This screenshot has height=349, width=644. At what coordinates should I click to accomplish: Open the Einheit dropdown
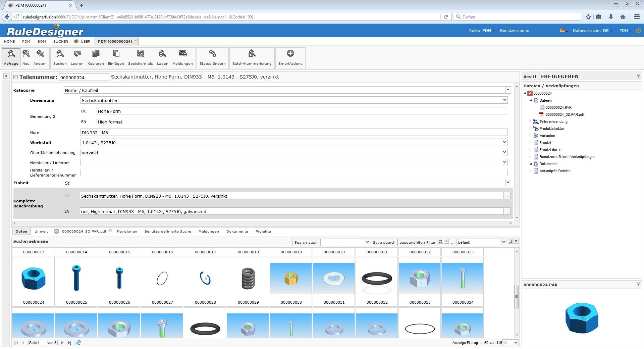tap(508, 183)
